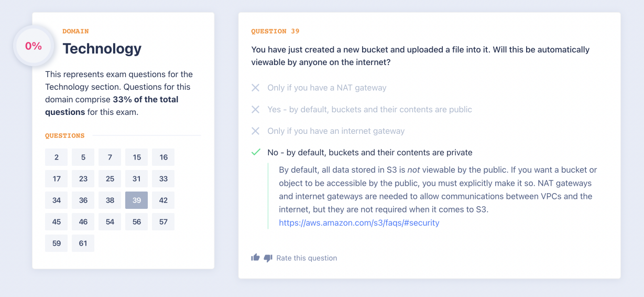Screen dimensions: 644x297
Task: Select answer 'Yes - by default, buckets are public'
Action: tap(369, 109)
